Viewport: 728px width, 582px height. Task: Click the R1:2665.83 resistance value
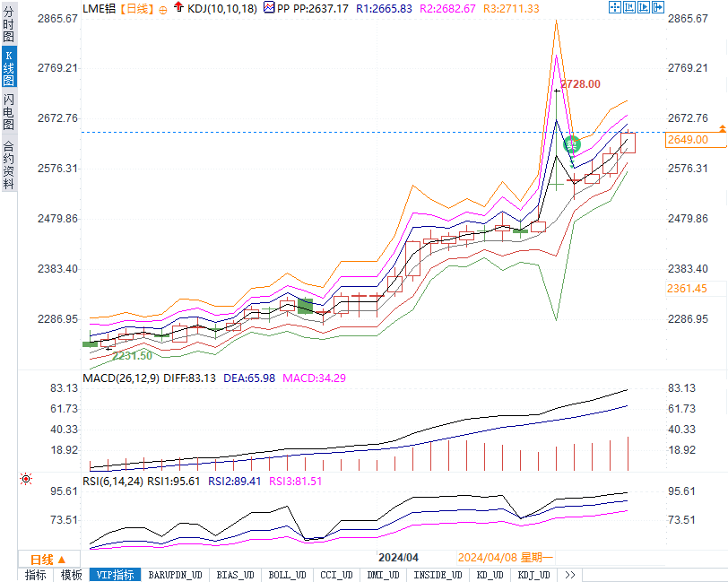coord(384,8)
